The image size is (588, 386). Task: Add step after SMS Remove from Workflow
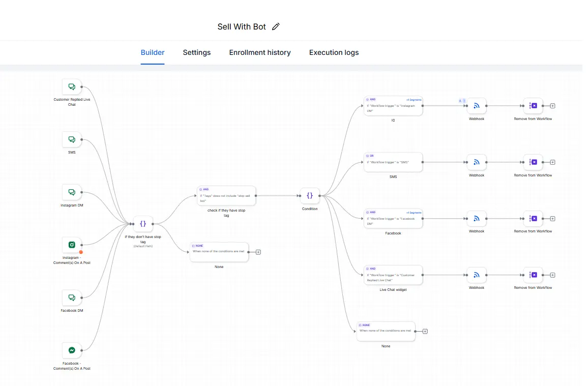tap(553, 162)
